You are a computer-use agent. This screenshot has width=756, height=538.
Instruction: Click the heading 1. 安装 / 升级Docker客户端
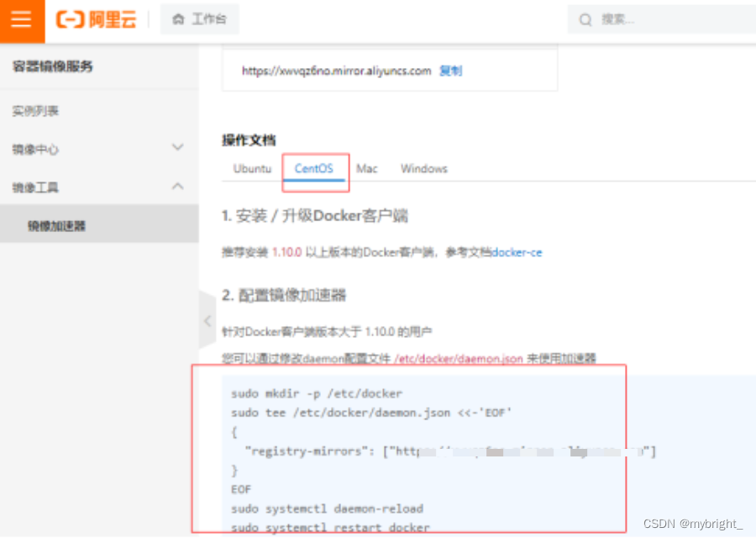tap(315, 216)
